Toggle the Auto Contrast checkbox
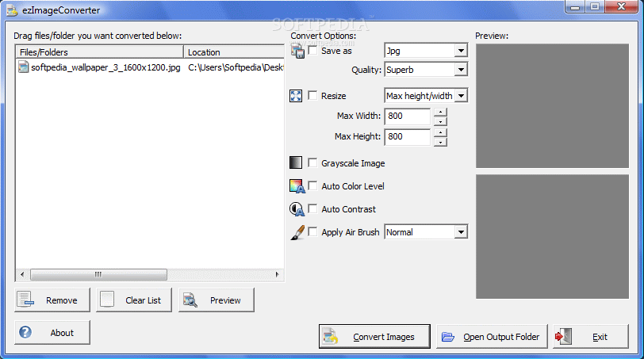The width and height of the screenshot is (644, 359). tap(312, 209)
